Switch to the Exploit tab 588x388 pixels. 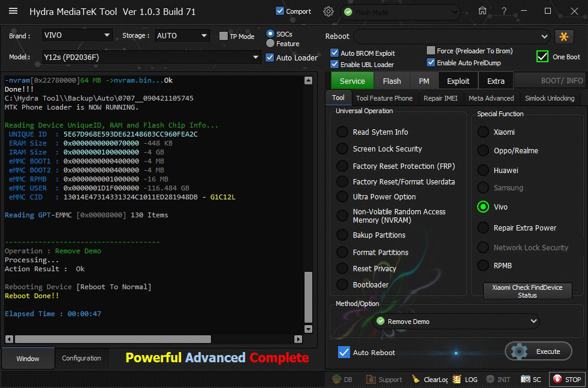tap(459, 81)
